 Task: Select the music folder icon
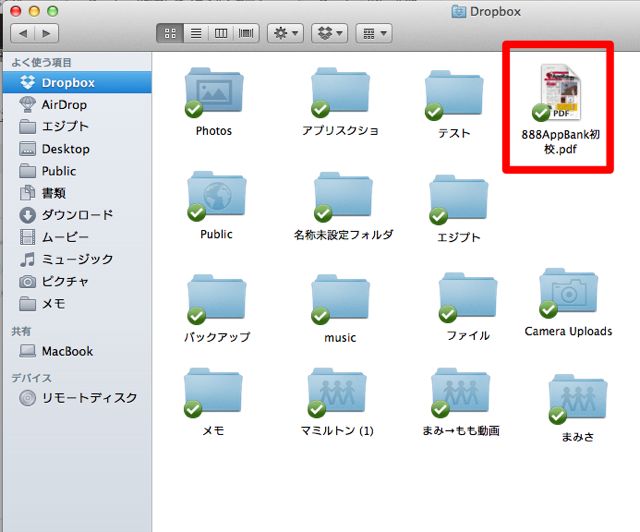click(x=340, y=298)
